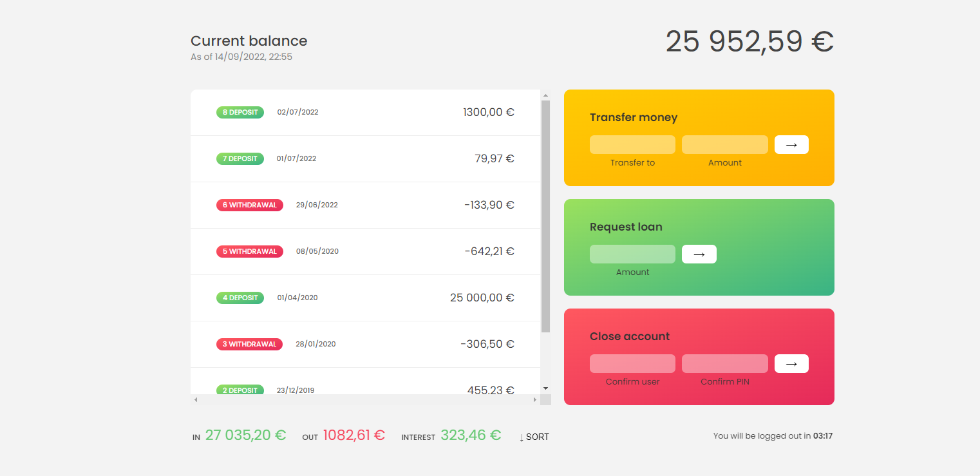Viewport: 980px width, 476px height.
Task: Click the 7 DEPOSIT date 01/07/2022
Action: [296, 158]
